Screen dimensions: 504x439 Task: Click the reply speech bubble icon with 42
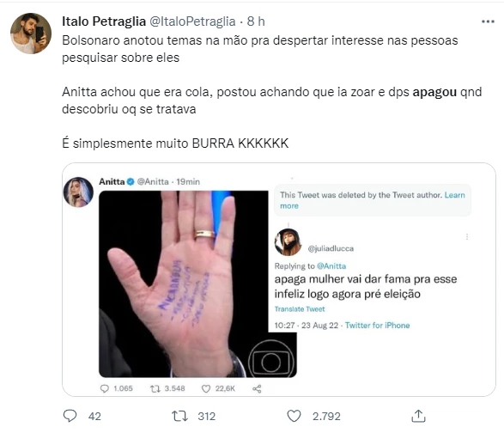(70, 416)
